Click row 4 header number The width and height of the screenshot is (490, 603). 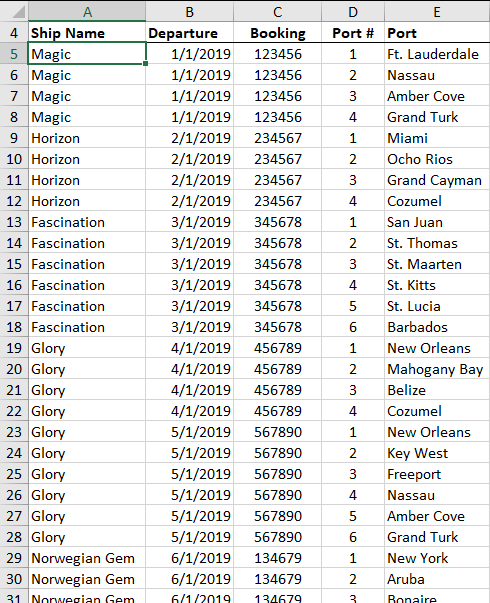pos(14,33)
